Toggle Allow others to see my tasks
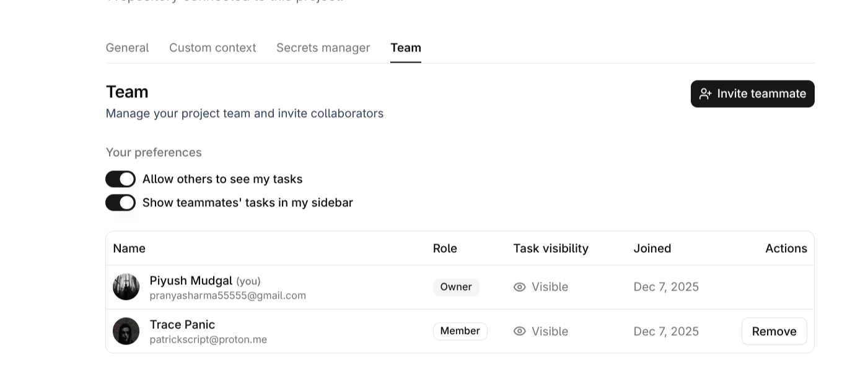 point(120,179)
